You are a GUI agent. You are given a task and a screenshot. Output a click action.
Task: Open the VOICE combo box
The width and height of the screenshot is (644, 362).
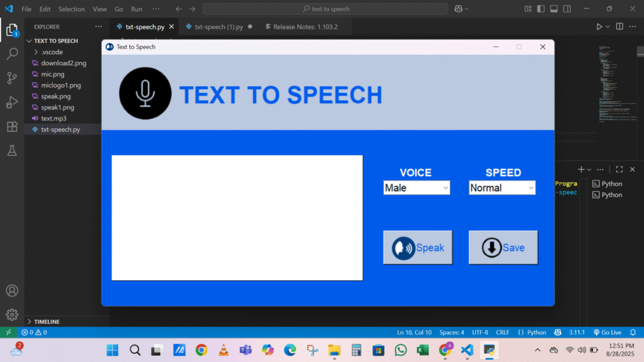[x=416, y=187]
